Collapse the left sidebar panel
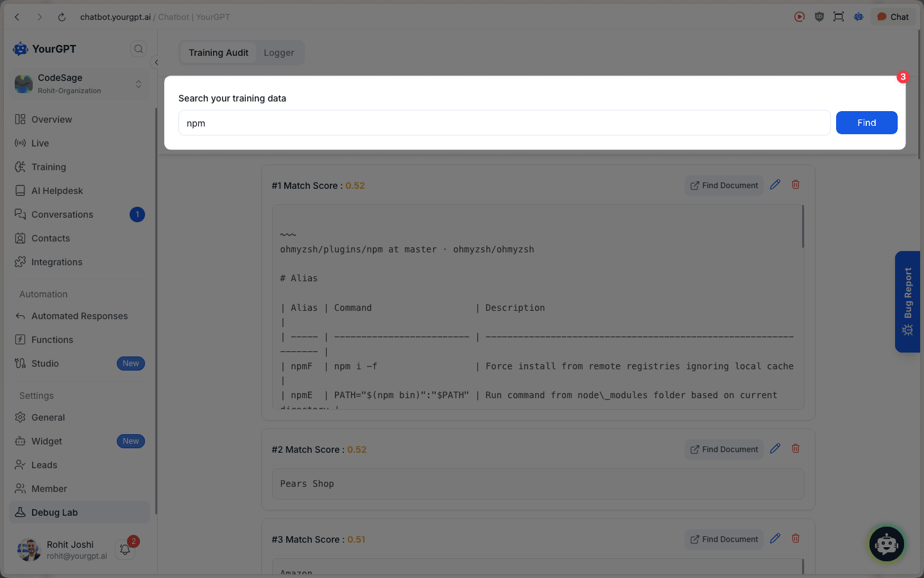This screenshot has width=924, height=578. tap(156, 62)
